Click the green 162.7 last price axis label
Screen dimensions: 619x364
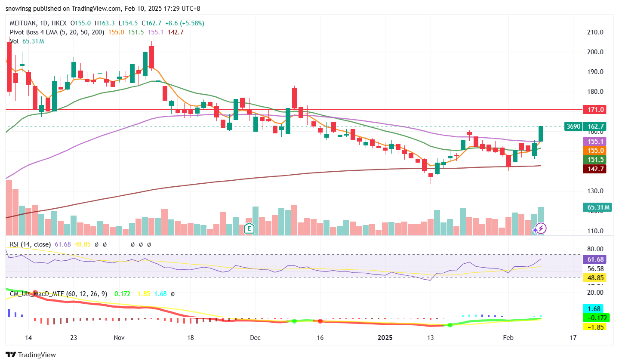[594, 126]
